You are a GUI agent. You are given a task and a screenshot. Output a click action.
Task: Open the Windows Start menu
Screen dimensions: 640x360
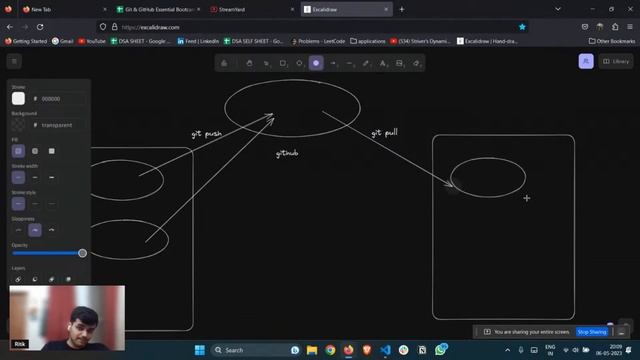click(x=200, y=350)
